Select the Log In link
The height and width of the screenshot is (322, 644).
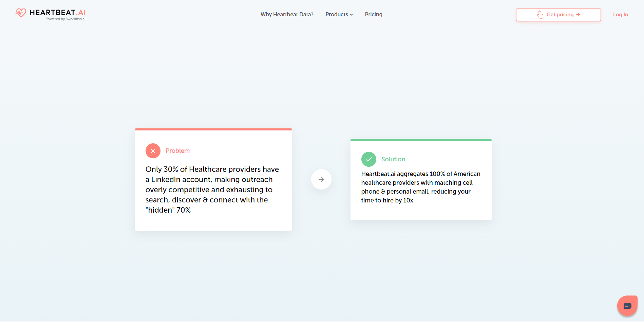pyautogui.click(x=620, y=15)
